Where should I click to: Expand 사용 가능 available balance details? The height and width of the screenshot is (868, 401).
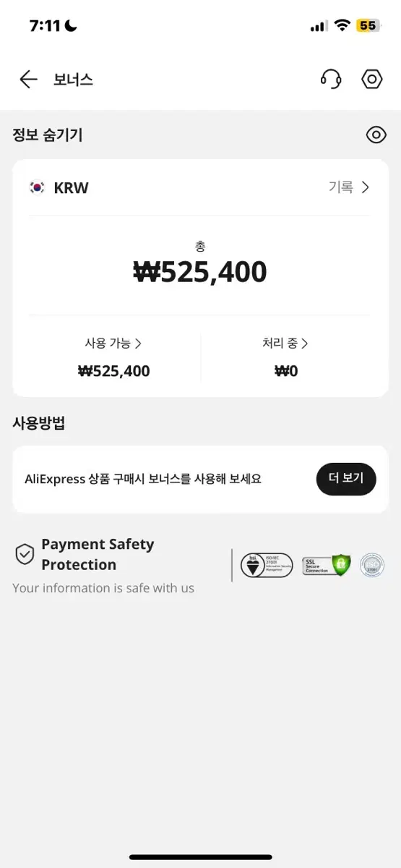point(113,343)
